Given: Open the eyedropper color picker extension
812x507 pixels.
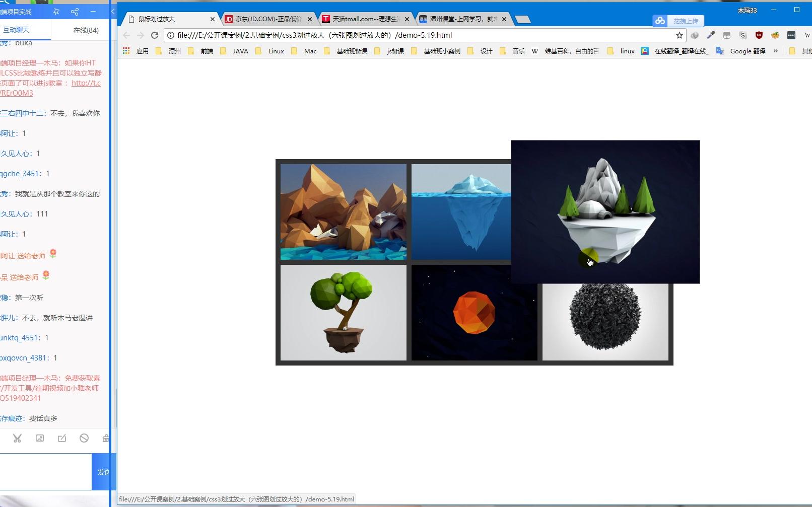Looking at the screenshot, I should click(x=711, y=35).
